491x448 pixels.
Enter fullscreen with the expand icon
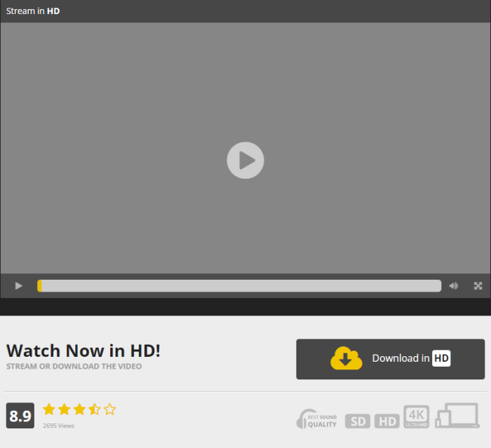478,286
